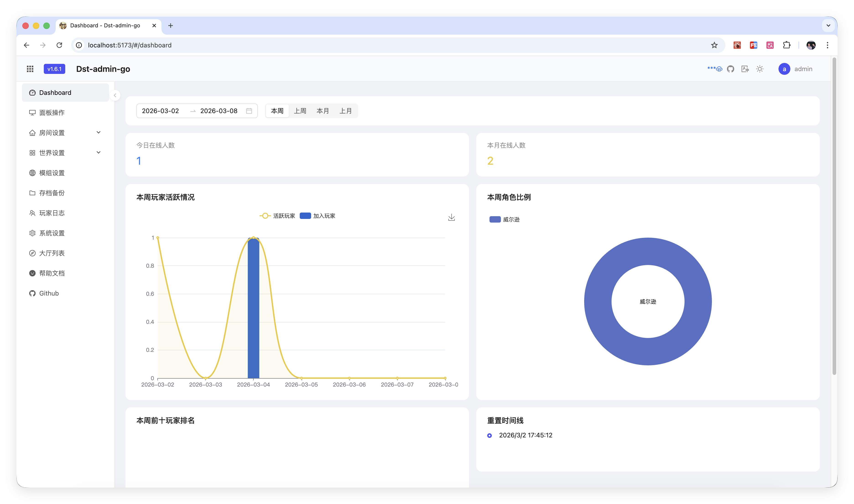Image resolution: width=854 pixels, height=504 pixels.
Task: Click the 模组设置 globe icon
Action: [32, 173]
